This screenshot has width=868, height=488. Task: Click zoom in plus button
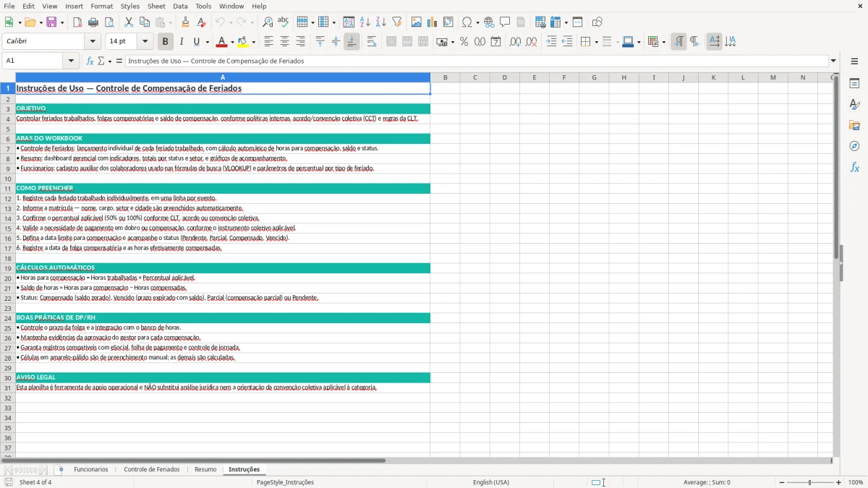839,482
